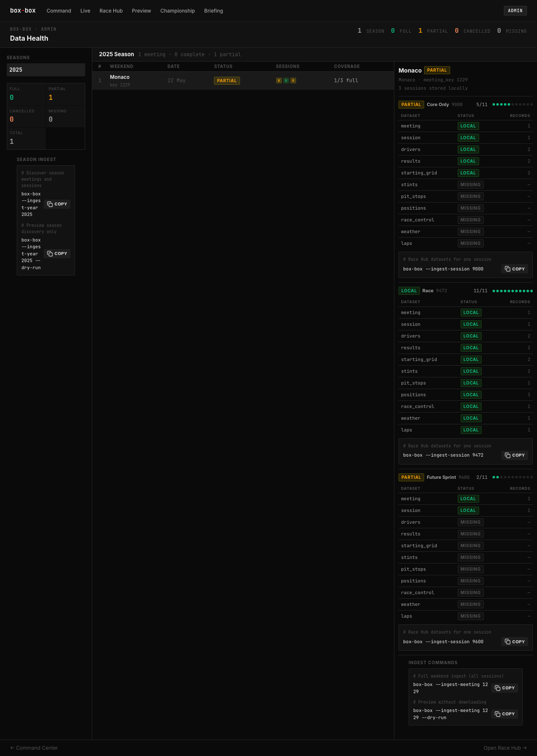Screen dimensions: 537x756
Task: Follow the Open Race Hub link
Action: coord(505,748)
